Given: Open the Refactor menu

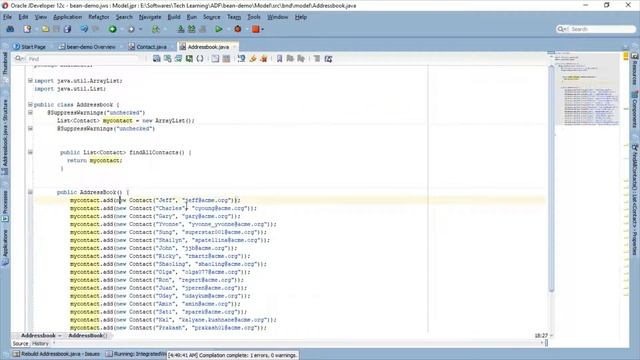Looking at the screenshot, I should [99, 17].
